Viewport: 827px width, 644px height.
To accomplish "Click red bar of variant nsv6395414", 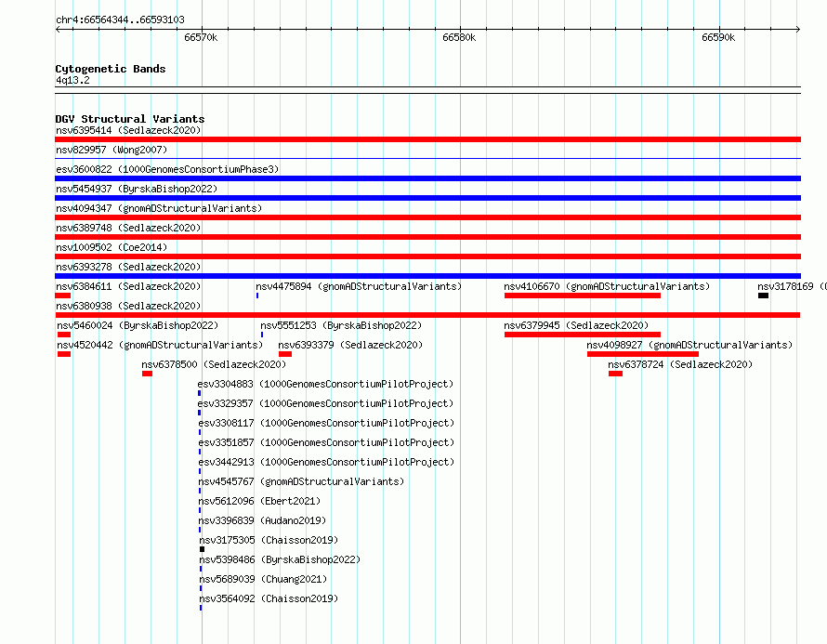I will [427, 139].
